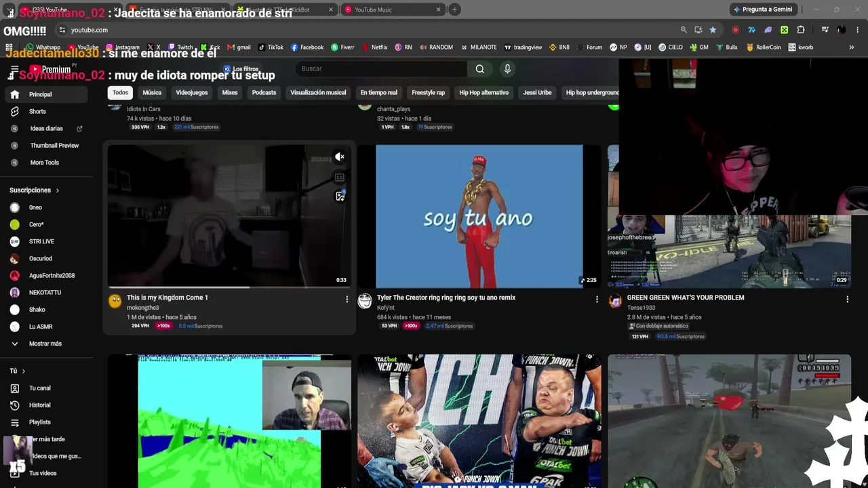The height and width of the screenshot is (488, 868).
Task: Open the chanta_plays channel link
Action: [x=393, y=109]
